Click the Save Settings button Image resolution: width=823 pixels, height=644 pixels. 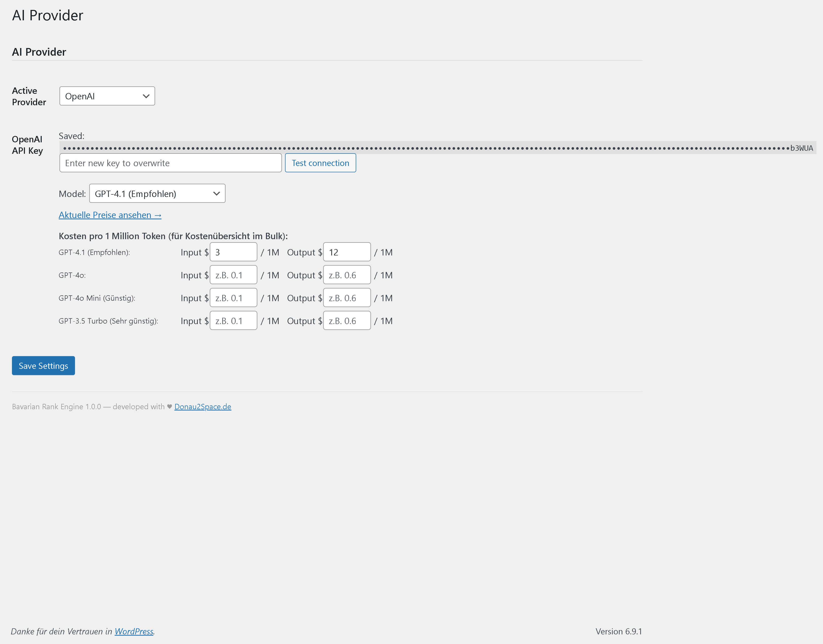tap(43, 366)
